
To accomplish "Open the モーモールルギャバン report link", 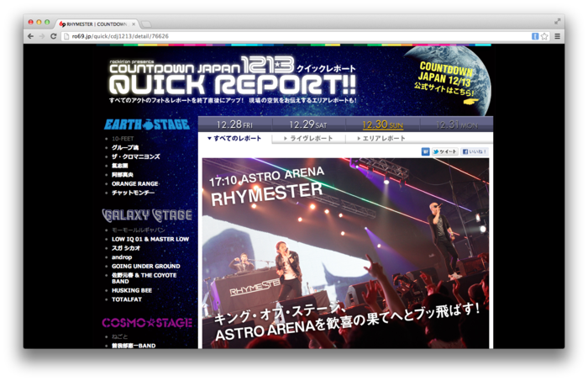I will click(x=138, y=230).
